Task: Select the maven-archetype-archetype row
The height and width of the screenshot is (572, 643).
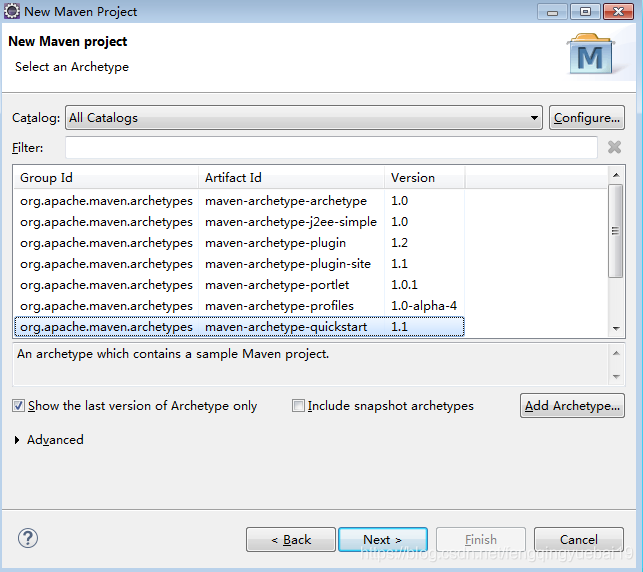Action: pyautogui.click(x=239, y=201)
